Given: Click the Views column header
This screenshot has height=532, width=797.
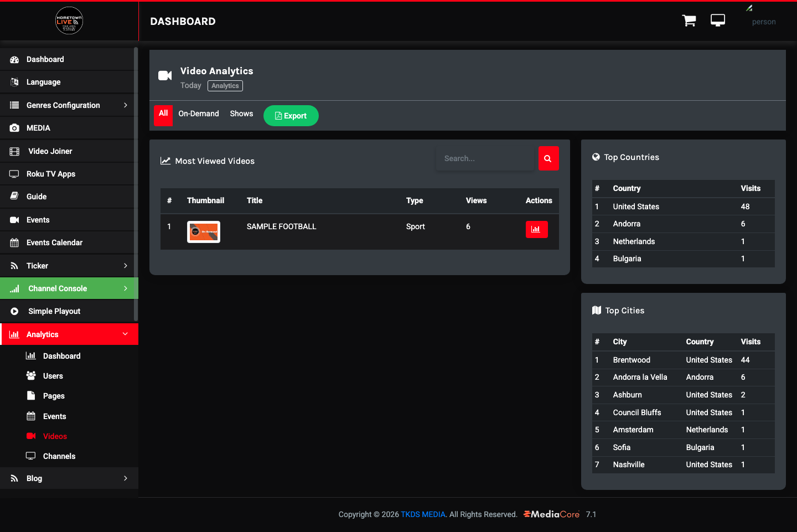Looking at the screenshot, I should pyautogui.click(x=476, y=200).
